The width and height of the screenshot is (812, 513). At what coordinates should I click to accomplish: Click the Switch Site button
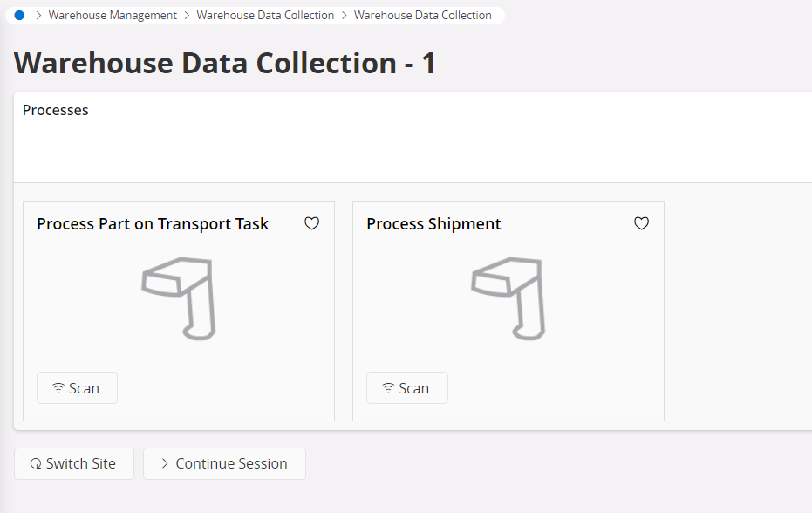point(74,464)
